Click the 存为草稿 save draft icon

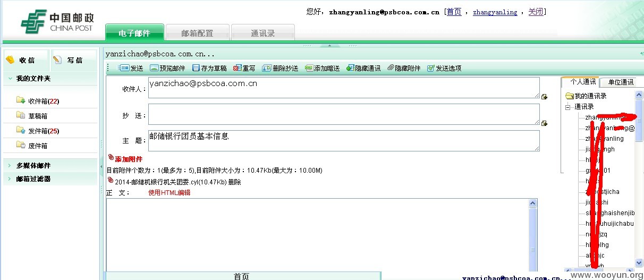pyautogui.click(x=196, y=68)
